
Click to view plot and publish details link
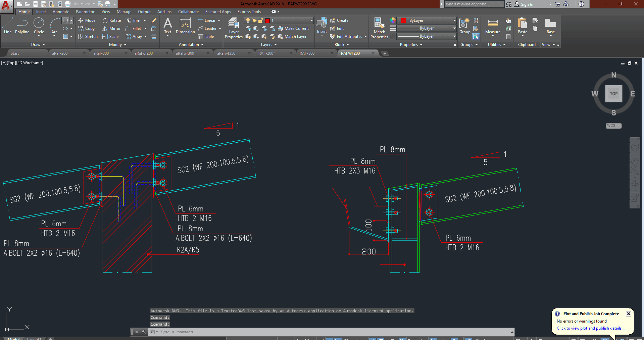point(590,328)
